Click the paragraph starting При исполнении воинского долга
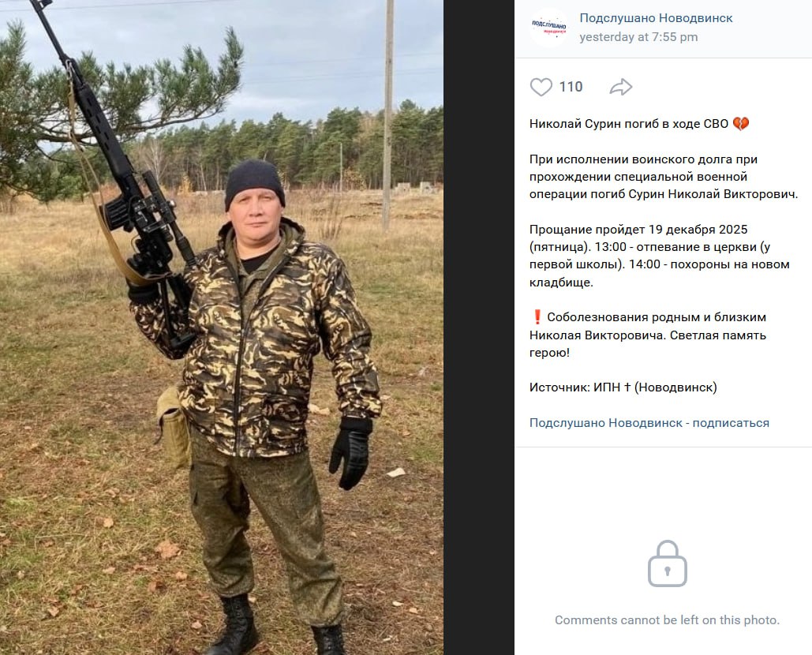 [x=664, y=177]
